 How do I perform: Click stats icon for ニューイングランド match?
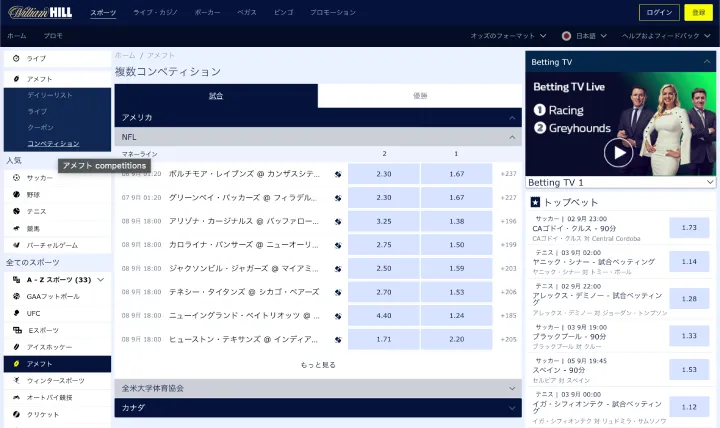(x=338, y=316)
